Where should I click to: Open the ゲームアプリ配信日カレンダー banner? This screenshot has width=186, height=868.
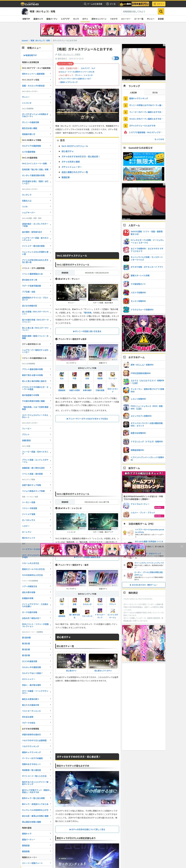144,482
